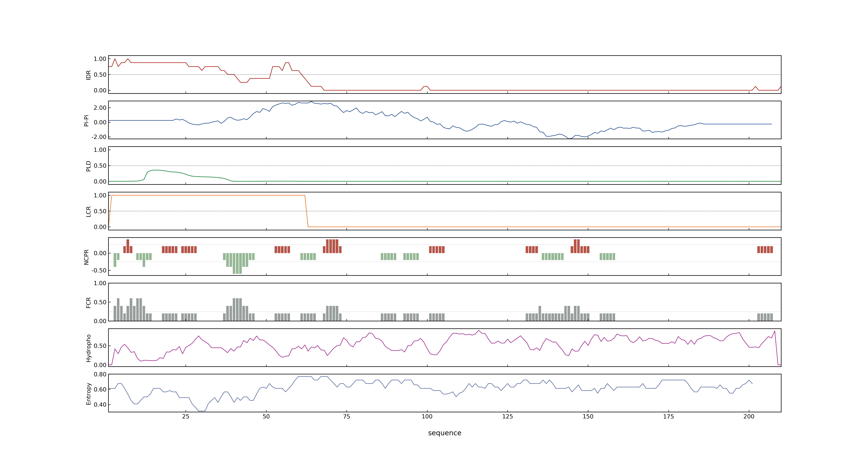Click the rightmost gray FCR bar group
The height and width of the screenshot is (463, 868).
[x=765, y=317]
